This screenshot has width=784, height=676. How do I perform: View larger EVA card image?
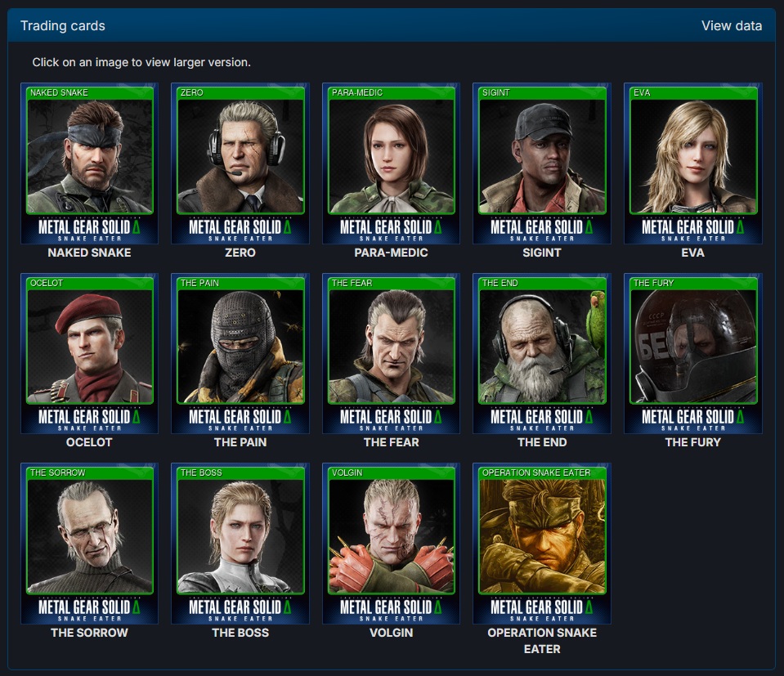pos(693,163)
